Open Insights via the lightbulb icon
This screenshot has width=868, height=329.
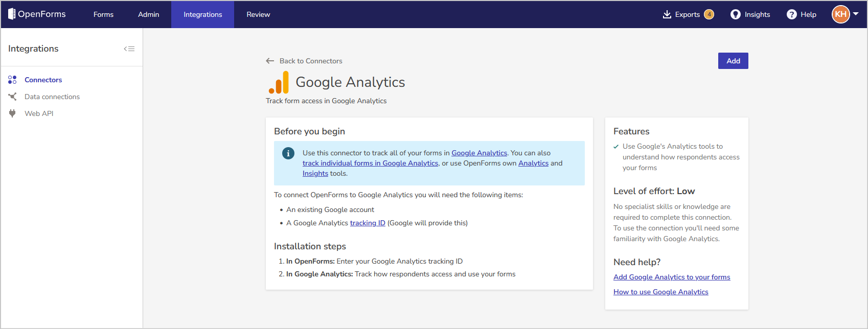coord(736,14)
